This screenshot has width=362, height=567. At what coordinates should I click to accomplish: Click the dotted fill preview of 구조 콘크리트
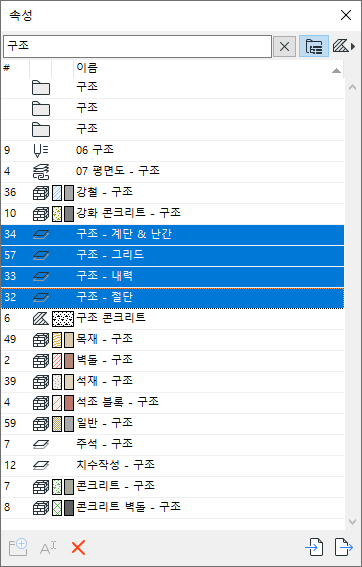[x=63, y=319]
